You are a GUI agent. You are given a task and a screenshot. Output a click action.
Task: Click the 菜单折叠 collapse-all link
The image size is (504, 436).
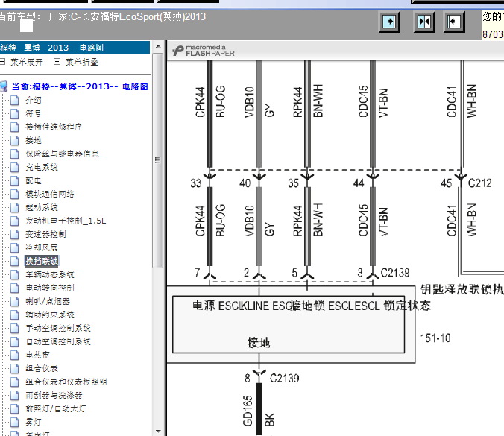(82, 62)
